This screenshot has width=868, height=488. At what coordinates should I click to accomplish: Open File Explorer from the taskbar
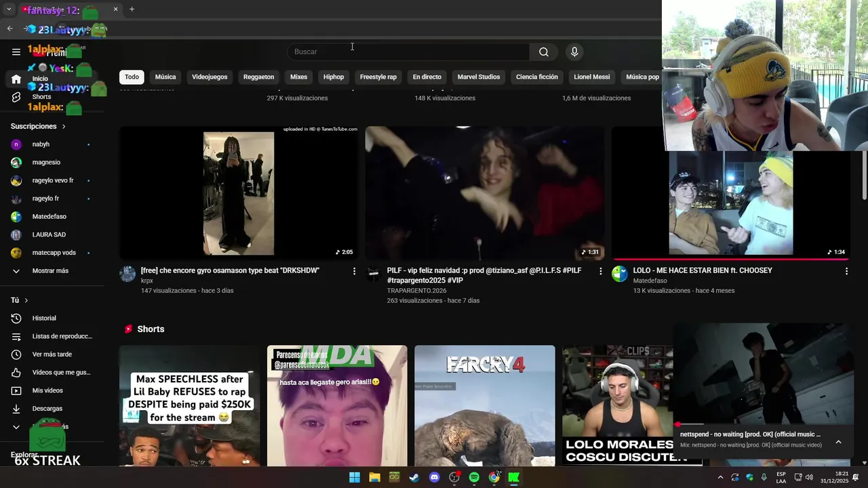(374, 477)
